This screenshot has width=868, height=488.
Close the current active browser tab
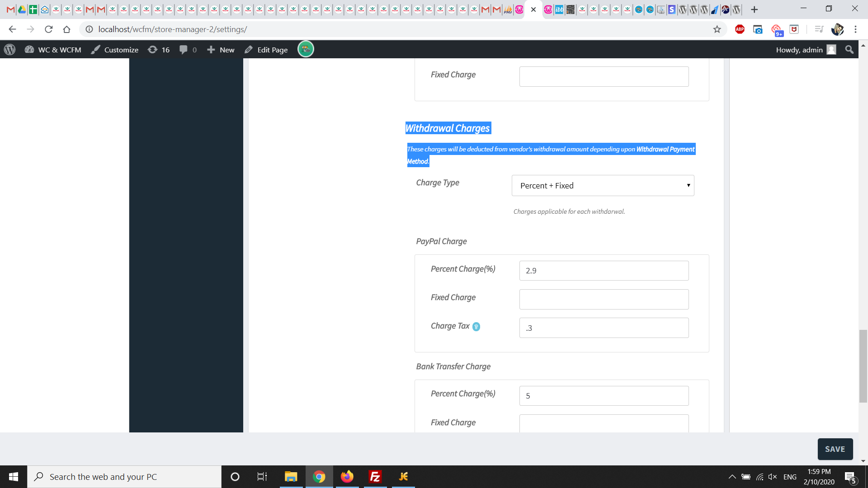[533, 9]
